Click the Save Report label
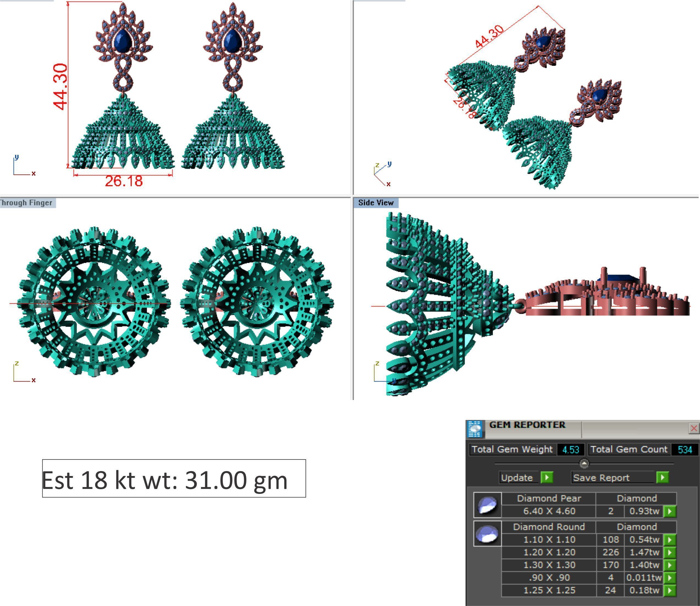The image size is (700, 606). coord(613,477)
